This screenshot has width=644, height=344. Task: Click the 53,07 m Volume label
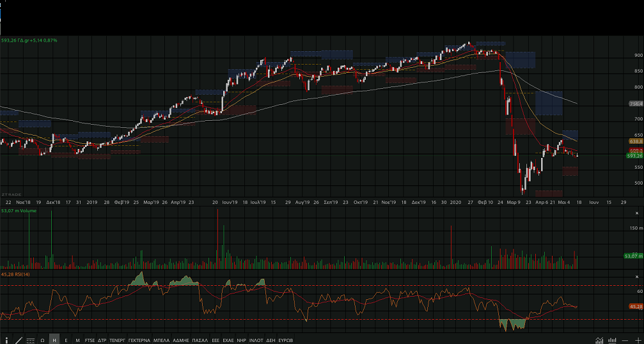[19, 210]
